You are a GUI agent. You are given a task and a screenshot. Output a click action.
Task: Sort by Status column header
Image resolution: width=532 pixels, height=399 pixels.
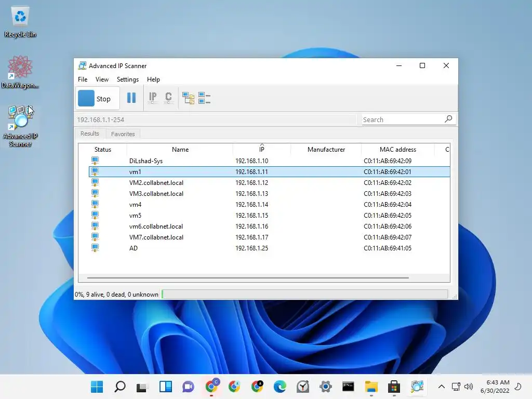pos(103,150)
